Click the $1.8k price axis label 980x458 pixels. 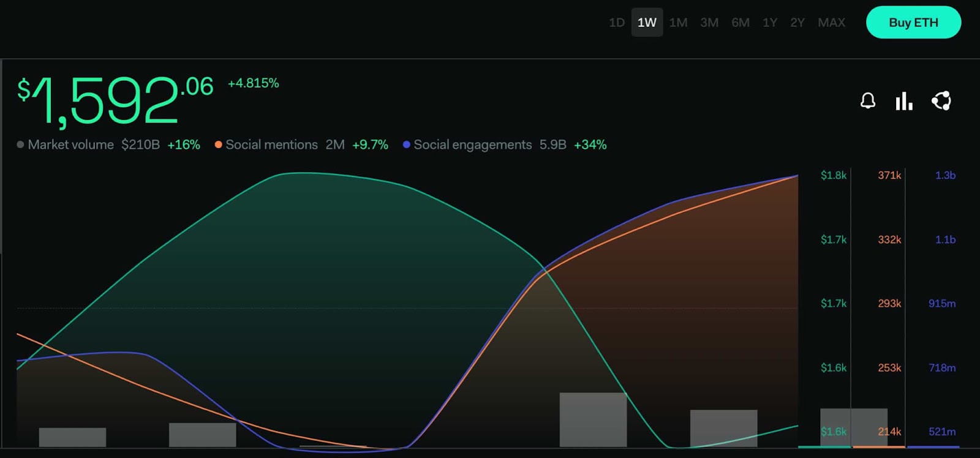click(x=834, y=175)
